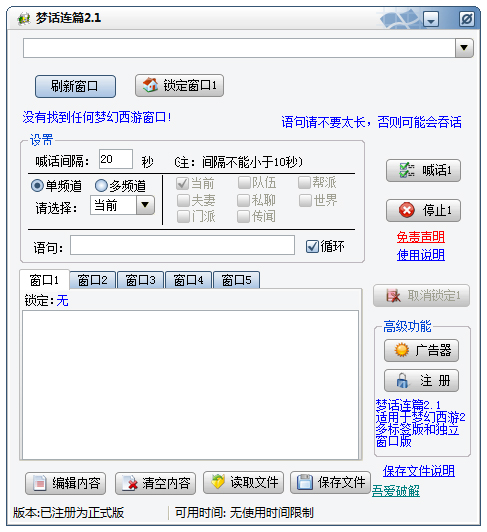
Task: Open the 广告器 advanced feature
Action: pyautogui.click(x=421, y=350)
